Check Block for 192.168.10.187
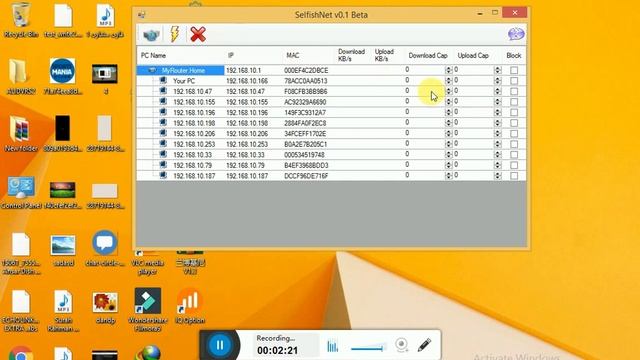 pos(514,176)
